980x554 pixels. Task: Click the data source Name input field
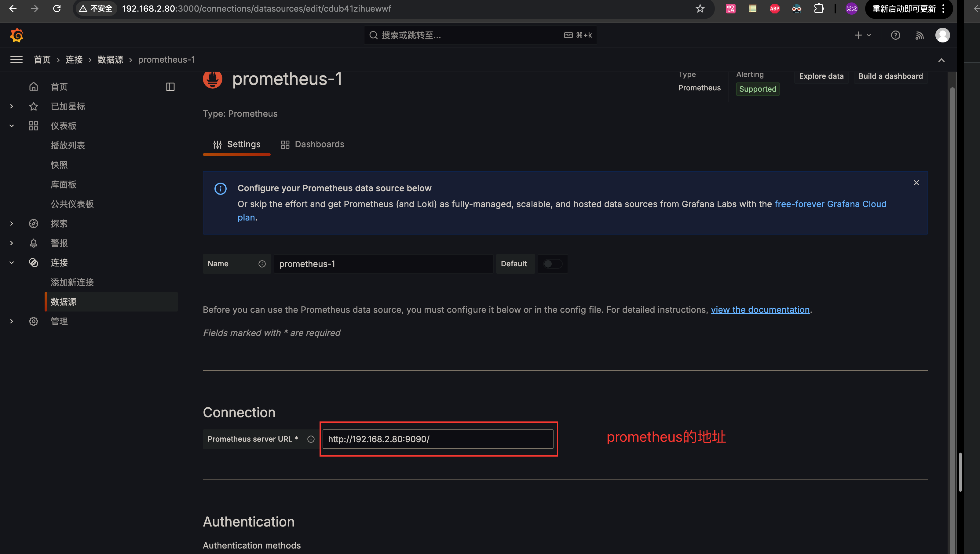coord(383,264)
